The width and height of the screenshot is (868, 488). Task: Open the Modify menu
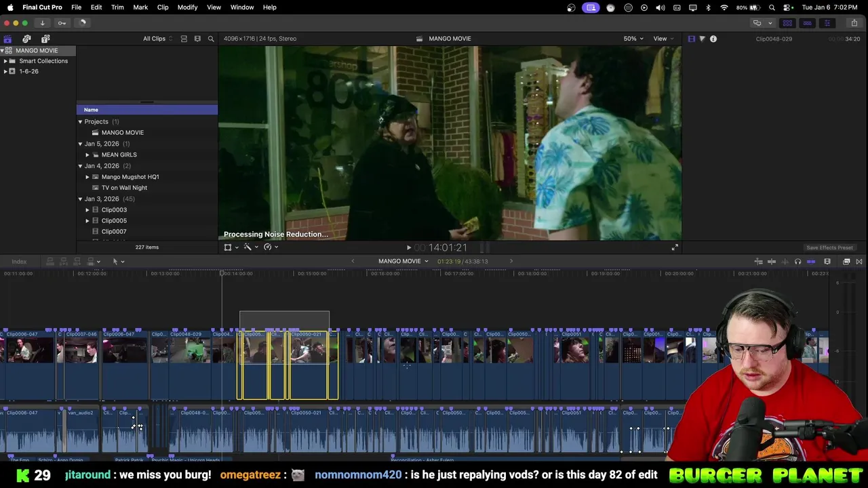pyautogui.click(x=187, y=7)
